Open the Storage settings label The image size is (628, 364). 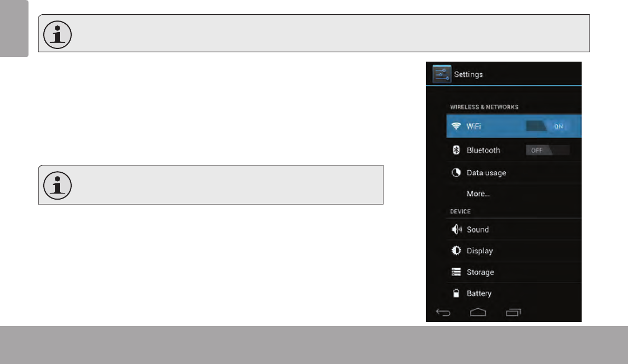click(480, 272)
